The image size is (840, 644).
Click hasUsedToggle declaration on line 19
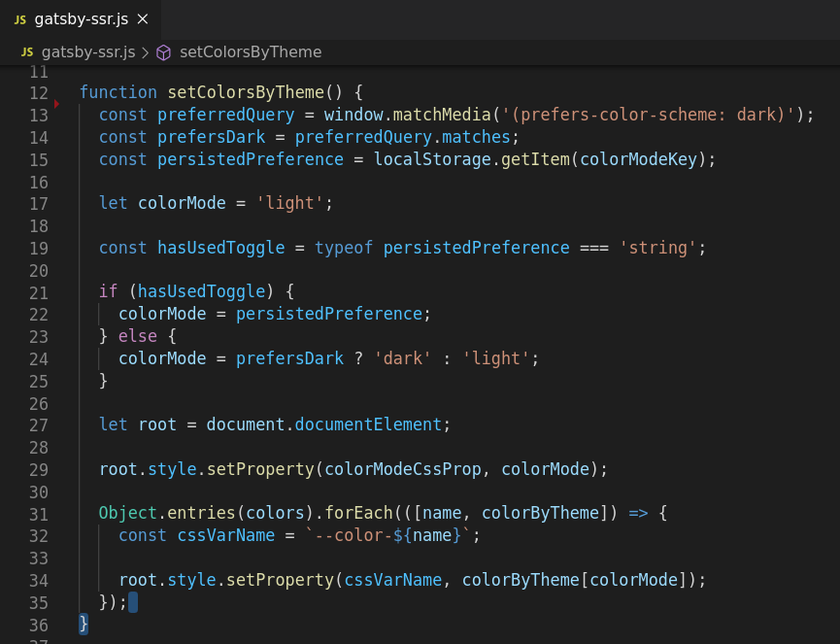pos(221,248)
